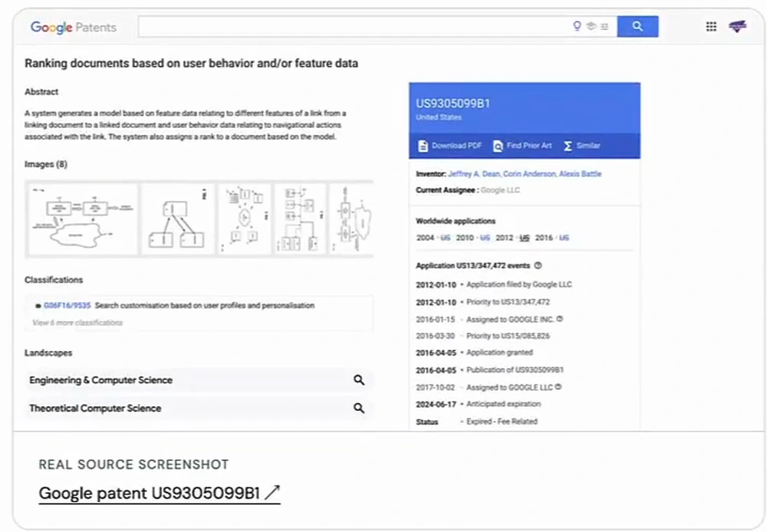Open third patent drawing thumbnail

click(245, 219)
